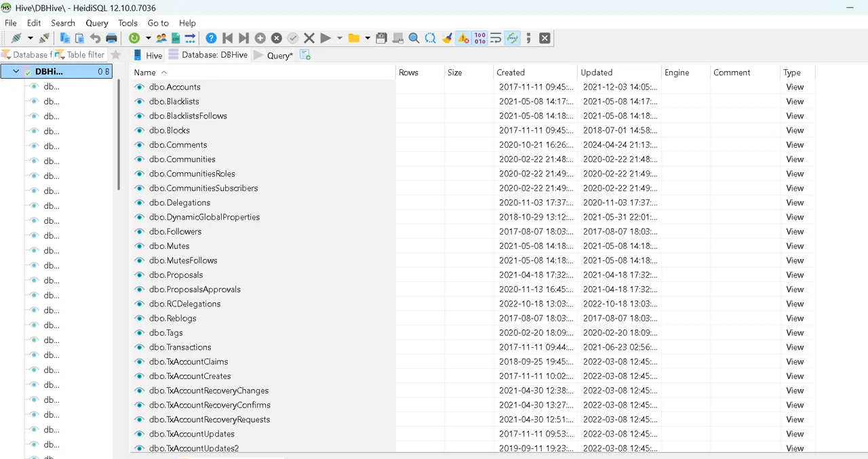Open dropdown arrow next to connect icon

pos(30,38)
